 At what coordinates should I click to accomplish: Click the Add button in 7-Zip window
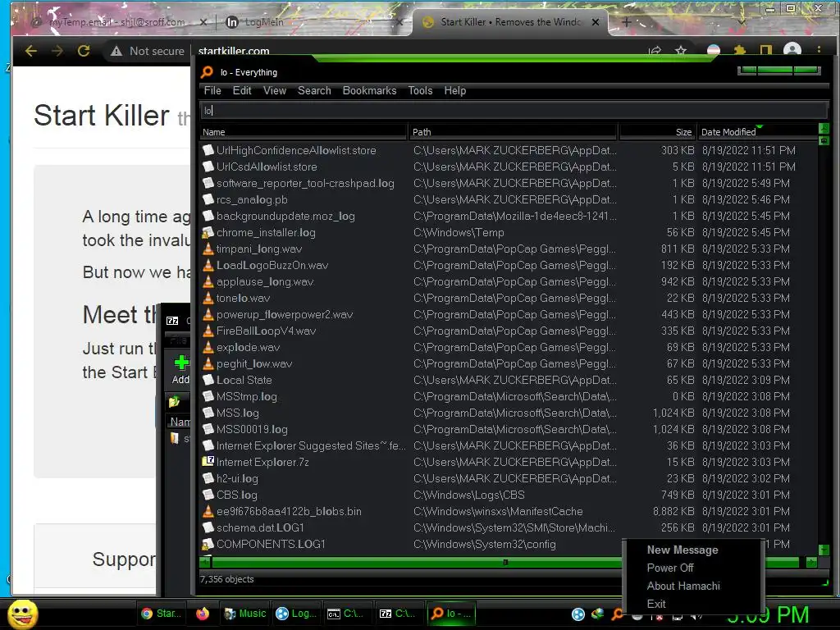point(181,370)
